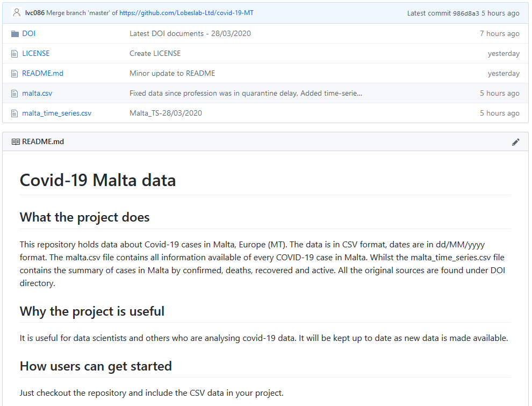Image resolution: width=532 pixels, height=406 pixels.
Task: Open the DOI directory
Action: point(28,34)
